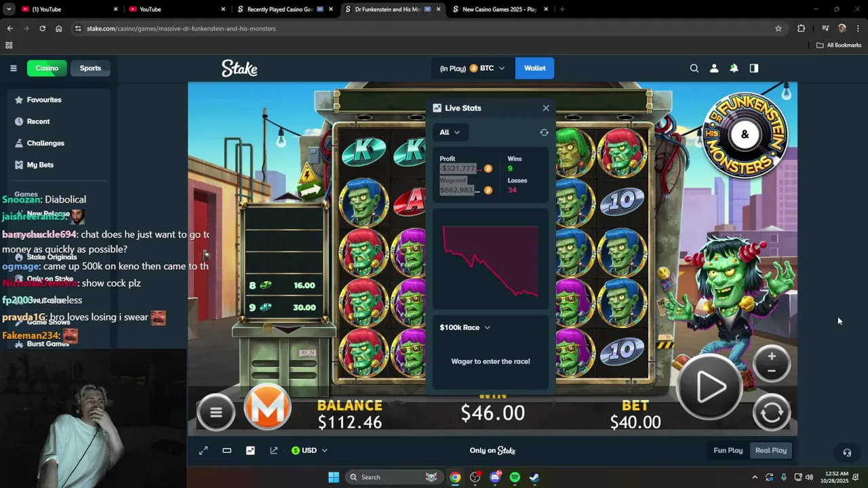Switch to Fun Play mode

pyautogui.click(x=728, y=450)
